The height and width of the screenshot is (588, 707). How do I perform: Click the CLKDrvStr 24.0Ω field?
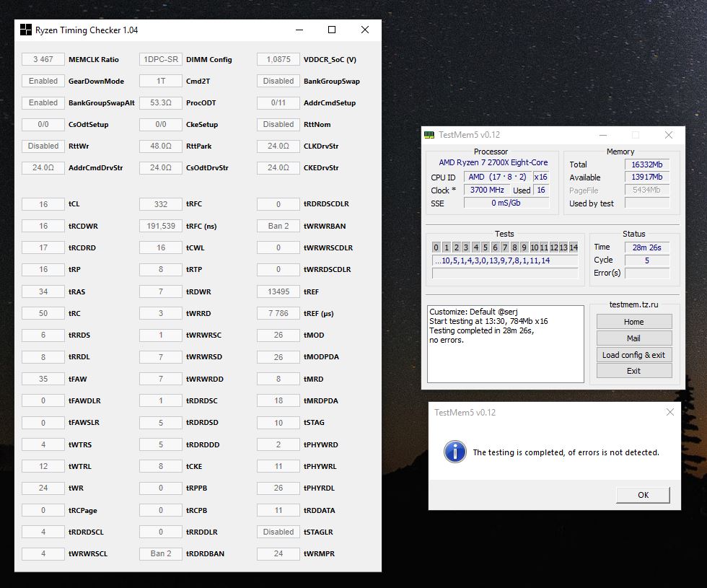pyautogui.click(x=278, y=146)
